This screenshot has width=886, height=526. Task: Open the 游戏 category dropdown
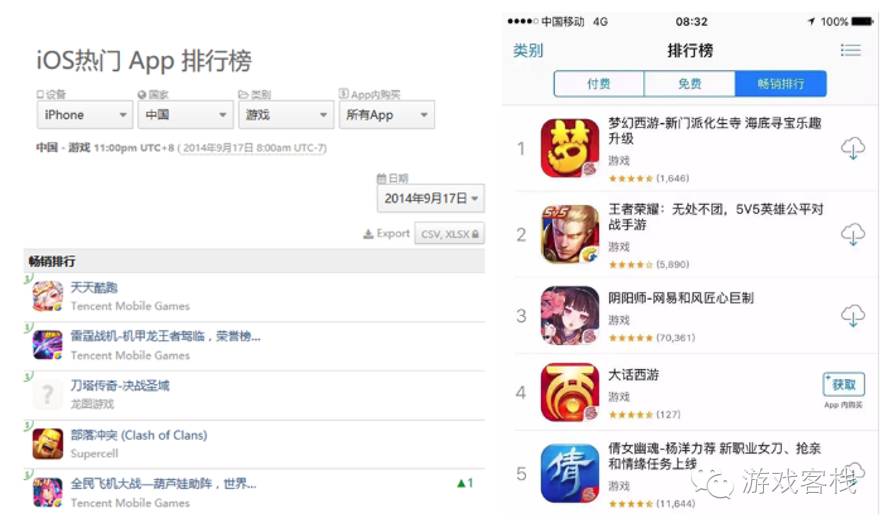click(x=286, y=115)
